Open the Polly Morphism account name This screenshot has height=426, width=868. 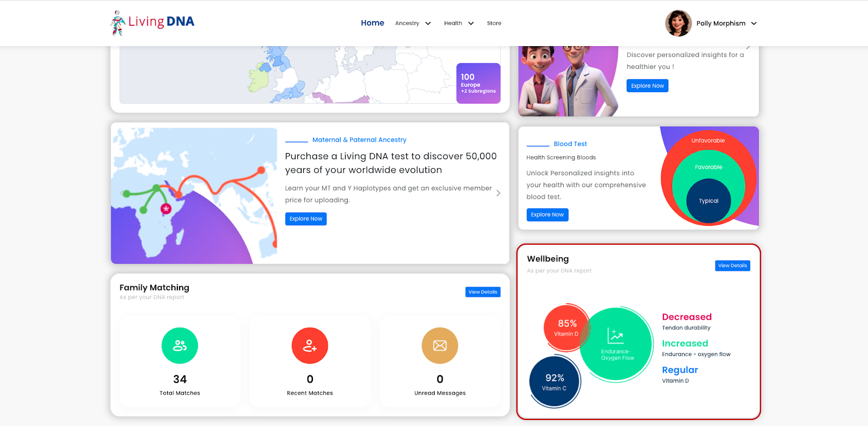coord(720,23)
